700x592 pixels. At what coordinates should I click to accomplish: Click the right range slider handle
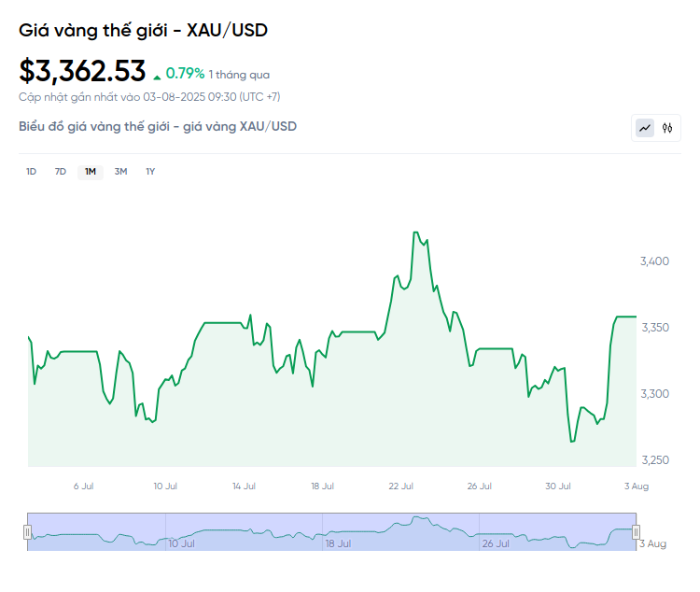tap(636, 532)
